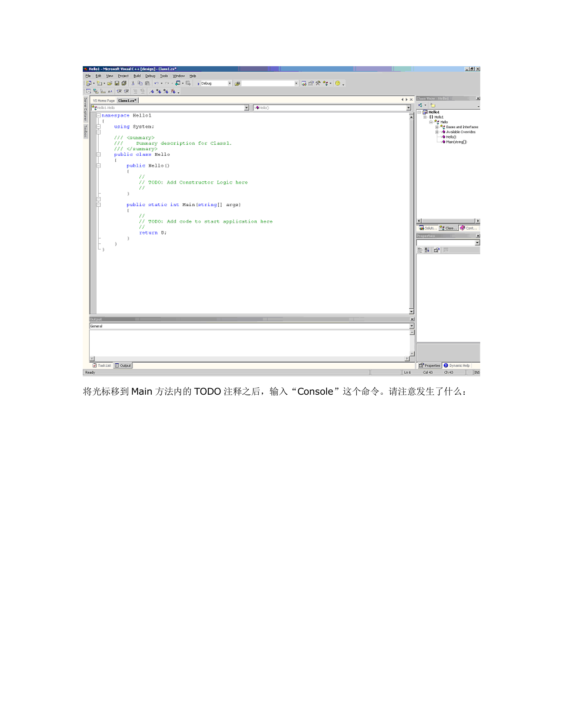
Task: Click the Property Pages icon in Properties panel
Action: (x=436, y=250)
